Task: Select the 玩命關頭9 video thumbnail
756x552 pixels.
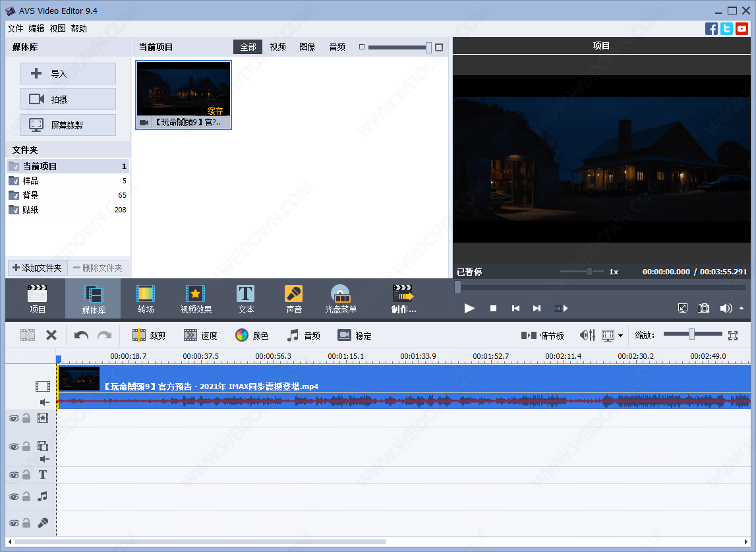Action: pos(183,94)
